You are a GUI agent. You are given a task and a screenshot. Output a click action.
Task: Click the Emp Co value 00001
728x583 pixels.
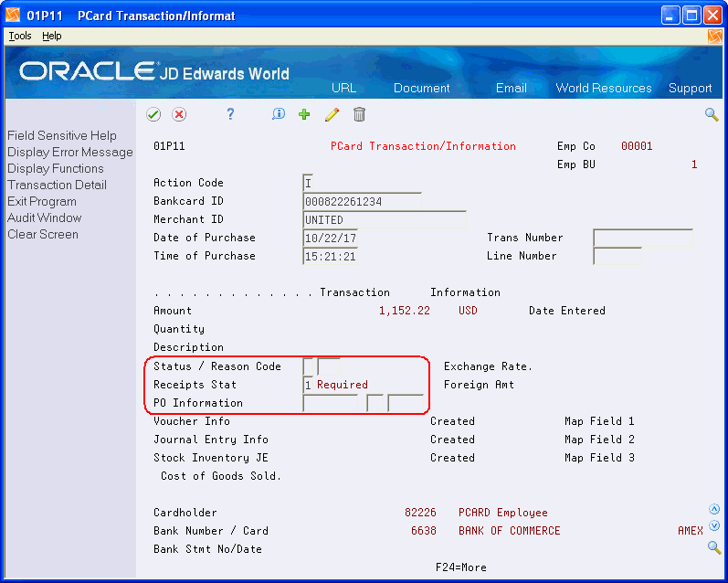pos(637,146)
